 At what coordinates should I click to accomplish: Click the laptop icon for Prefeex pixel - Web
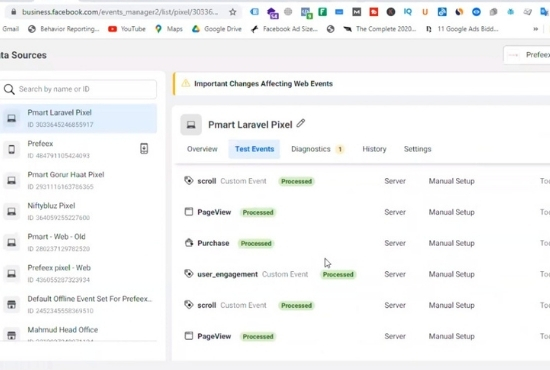pyautogui.click(x=12, y=274)
